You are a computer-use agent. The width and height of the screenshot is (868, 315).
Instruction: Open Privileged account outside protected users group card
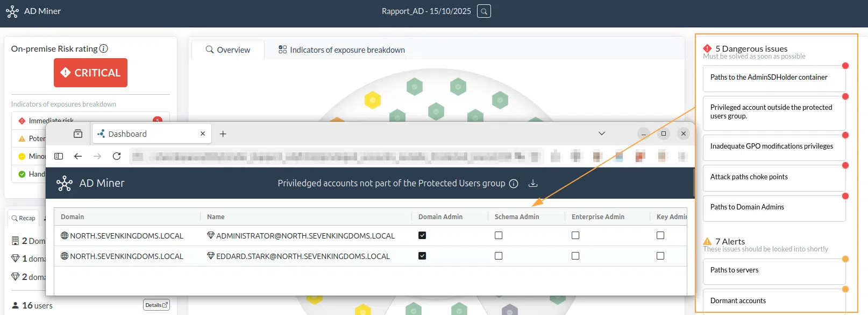click(x=774, y=113)
